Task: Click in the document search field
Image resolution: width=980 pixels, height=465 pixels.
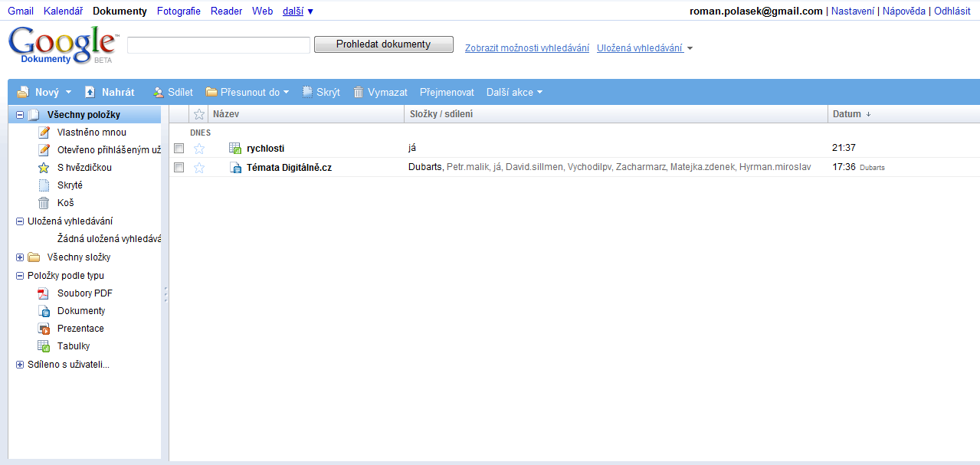Action: [x=218, y=45]
